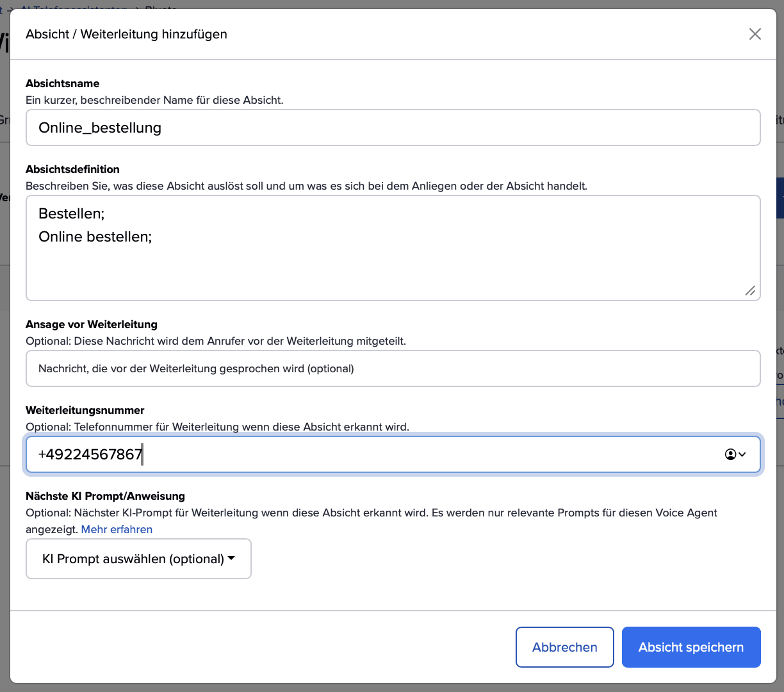The height and width of the screenshot is (692, 784).
Task: Save with the "Absicht speichern" button
Action: 690,647
